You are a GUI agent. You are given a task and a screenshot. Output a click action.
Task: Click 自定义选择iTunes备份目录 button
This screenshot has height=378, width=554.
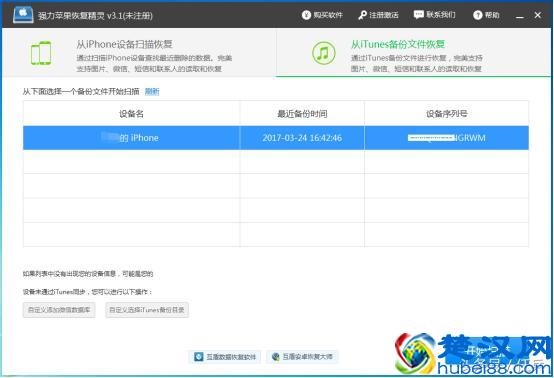tap(147, 310)
